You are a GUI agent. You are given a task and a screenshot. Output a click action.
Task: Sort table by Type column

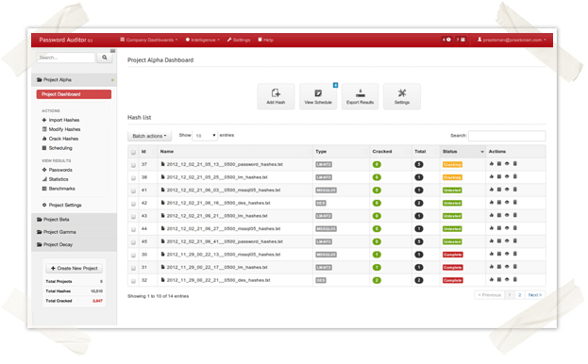342,151
